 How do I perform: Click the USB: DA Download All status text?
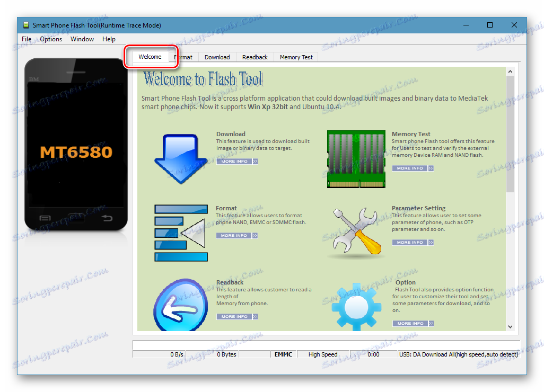pos(458,354)
